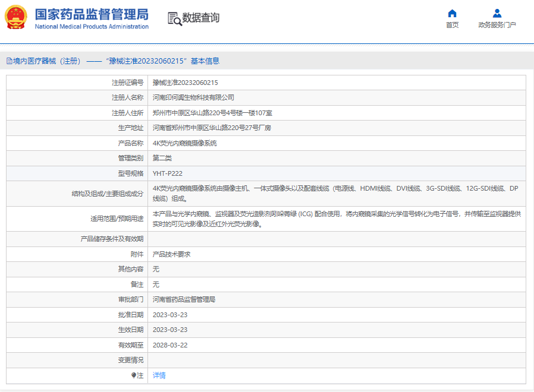Screen dimensions: 534x392
Task: Select 河南印何阗生物科技有限公司 registrant name
Action: [x=193, y=97]
